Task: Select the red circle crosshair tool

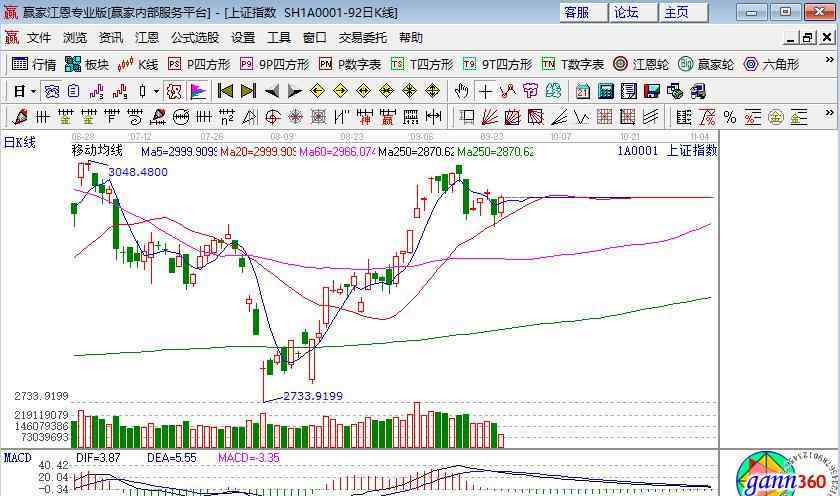Action: coord(273,117)
